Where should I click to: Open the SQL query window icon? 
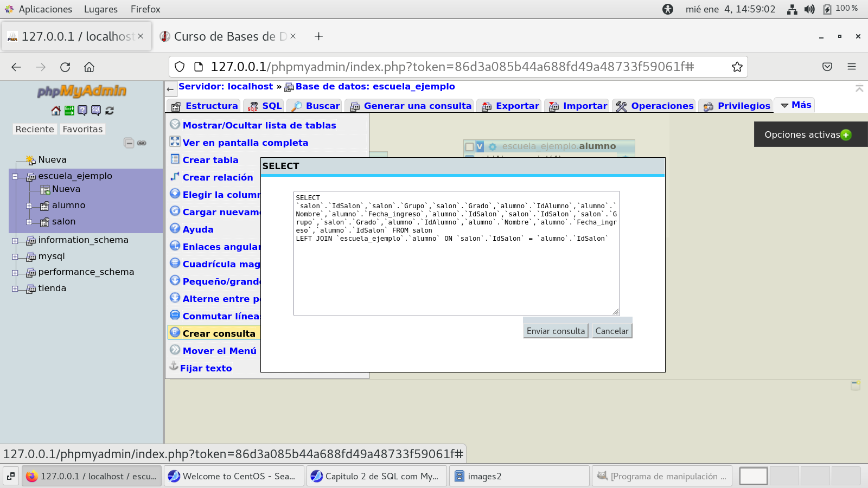pyautogui.click(x=96, y=111)
